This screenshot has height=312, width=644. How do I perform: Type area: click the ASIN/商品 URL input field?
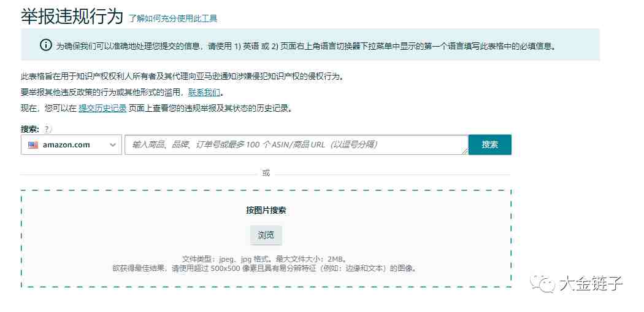pyautogui.click(x=294, y=145)
